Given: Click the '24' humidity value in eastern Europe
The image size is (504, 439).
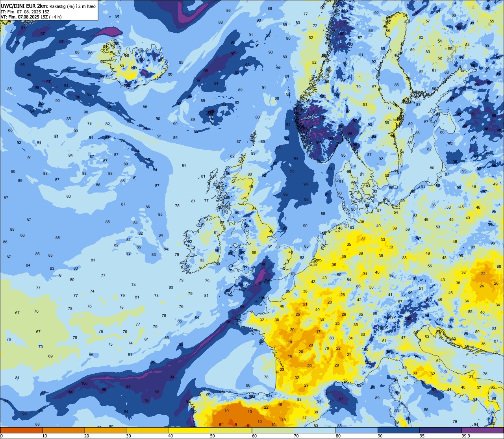Looking at the screenshot, I should pyautogui.click(x=482, y=286).
